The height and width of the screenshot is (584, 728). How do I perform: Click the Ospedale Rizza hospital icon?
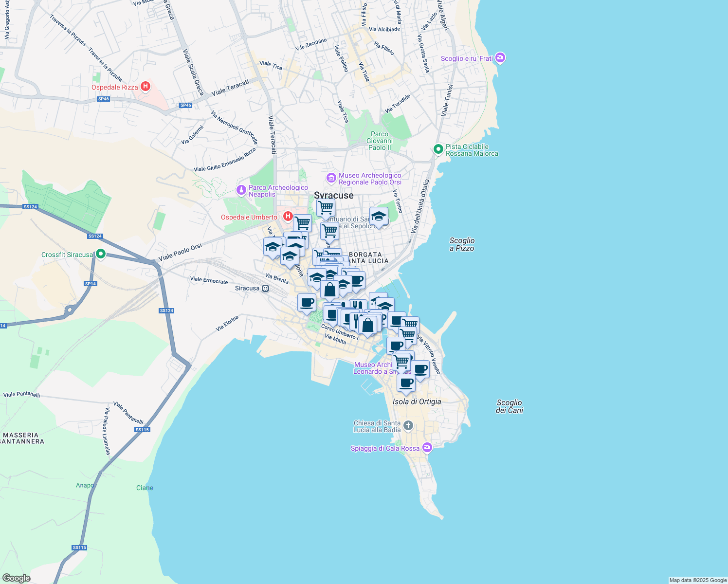pos(145,87)
